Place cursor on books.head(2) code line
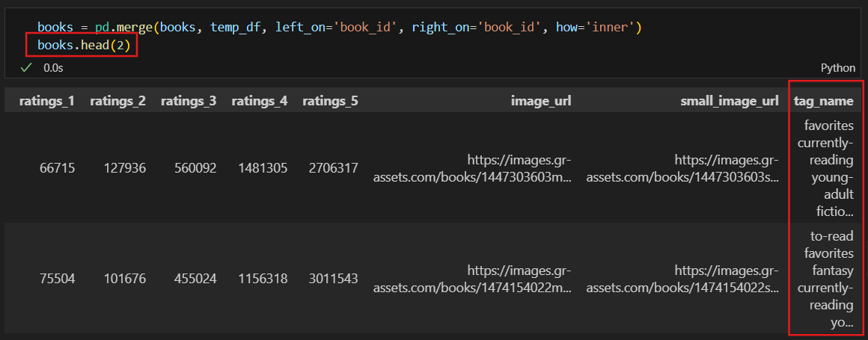Screen dimensions: 868x340 84,45
